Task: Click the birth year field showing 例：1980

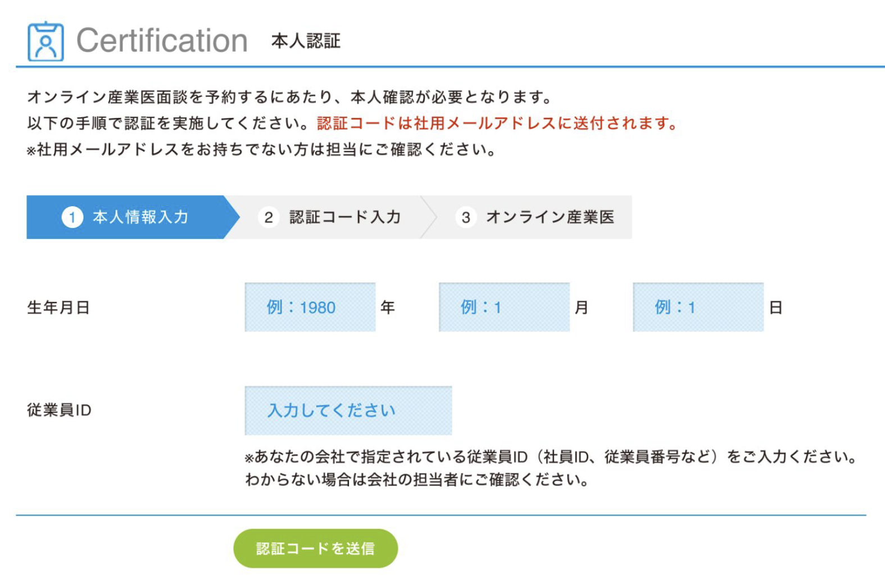Action: tap(310, 307)
